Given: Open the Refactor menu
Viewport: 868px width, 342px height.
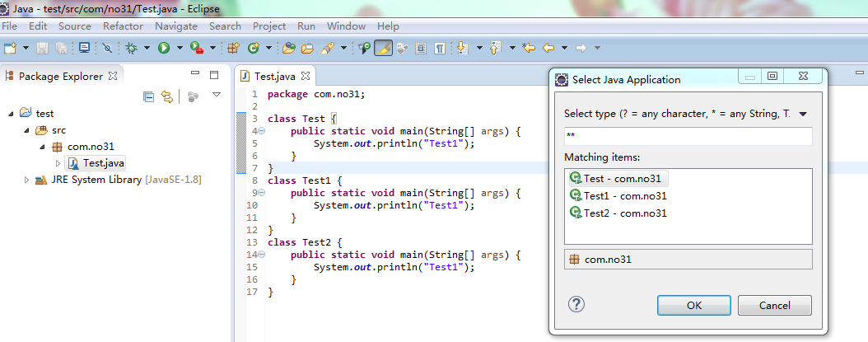Looking at the screenshot, I should [x=123, y=26].
